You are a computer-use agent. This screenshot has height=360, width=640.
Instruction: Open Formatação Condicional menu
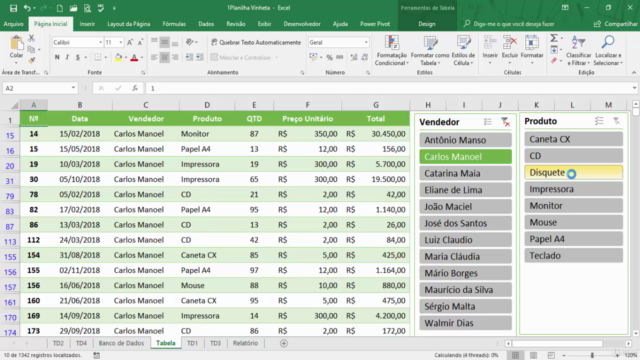click(x=391, y=50)
